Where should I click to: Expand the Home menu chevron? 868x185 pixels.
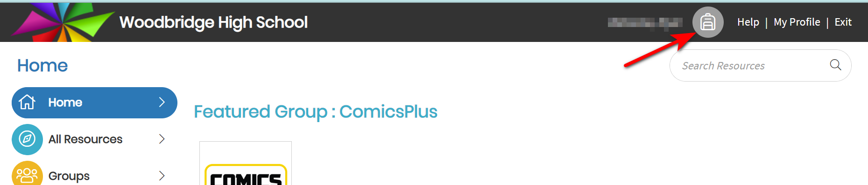click(x=162, y=102)
